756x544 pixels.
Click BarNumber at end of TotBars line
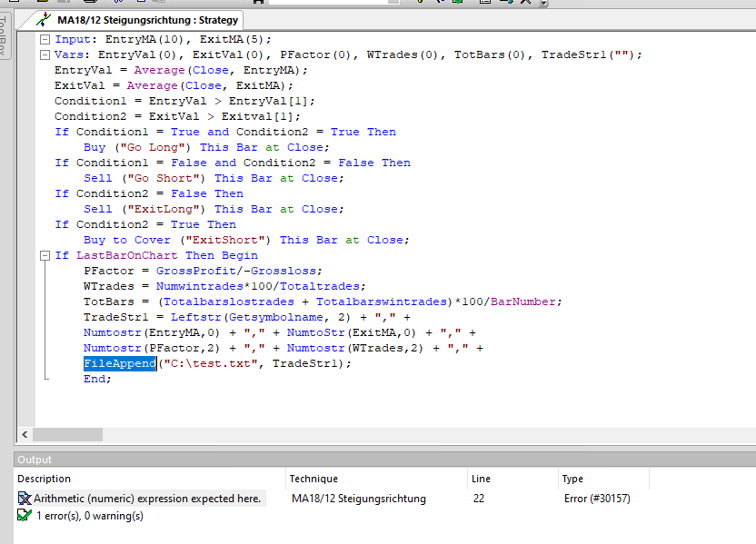coord(523,302)
